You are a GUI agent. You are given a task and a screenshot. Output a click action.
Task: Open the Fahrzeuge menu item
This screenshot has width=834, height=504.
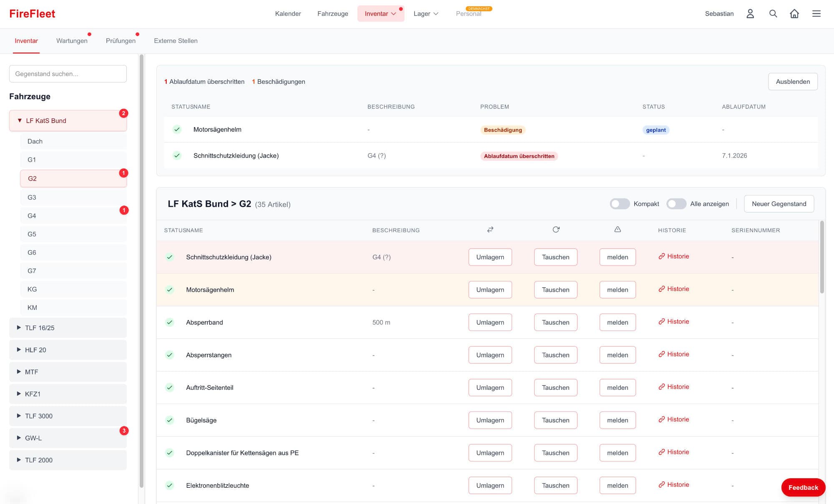pos(332,14)
